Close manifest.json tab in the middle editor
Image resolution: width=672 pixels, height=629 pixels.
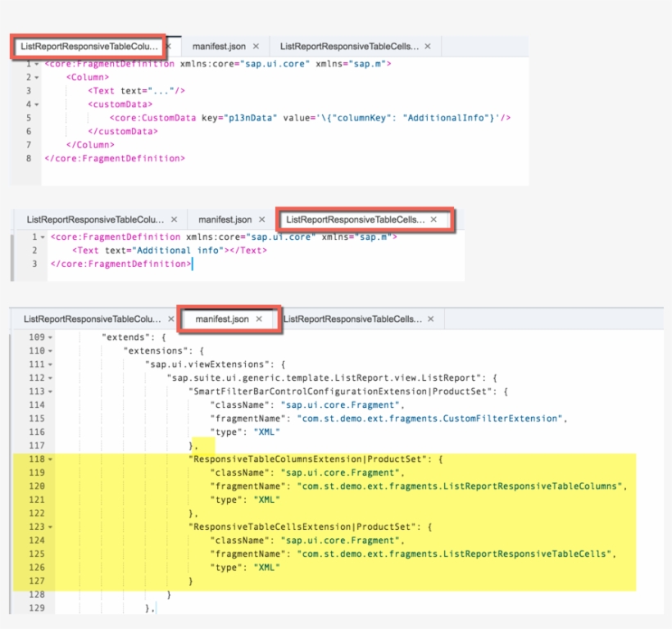tap(261, 219)
